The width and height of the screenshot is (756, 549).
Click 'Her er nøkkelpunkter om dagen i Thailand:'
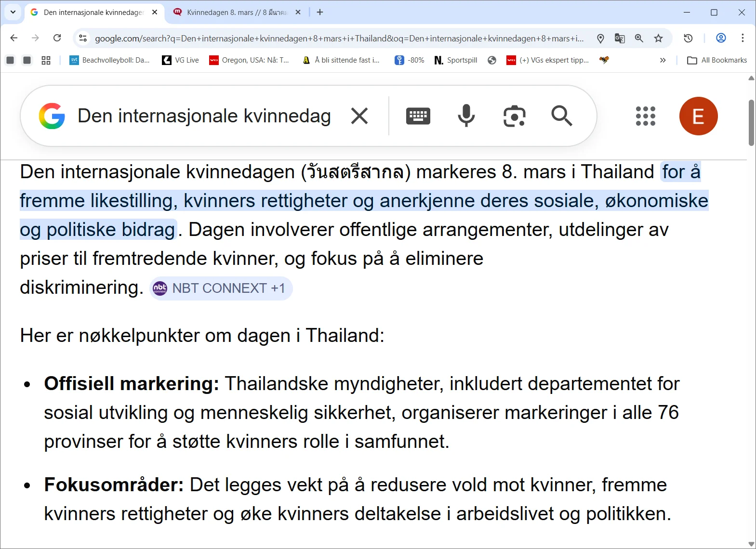(202, 336)
